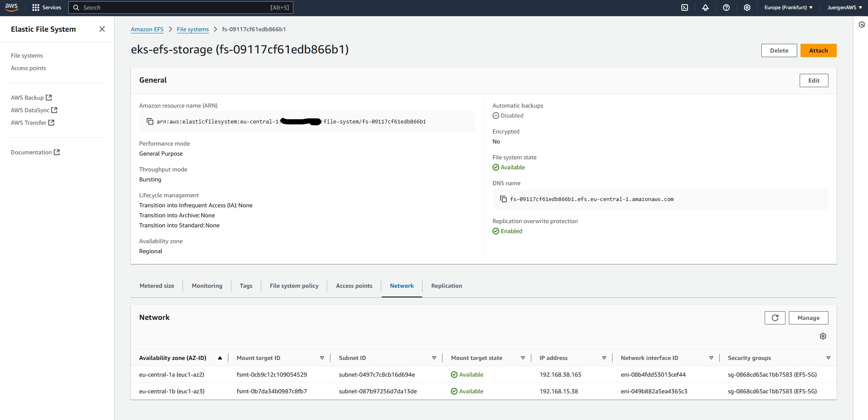Viewport: 868px width, 420px height.
Task: Refresh the Network table
Action: coord(775,317)
